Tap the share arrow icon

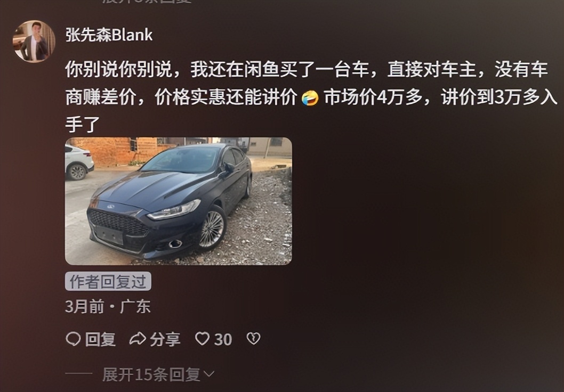[x=138, y=339]
